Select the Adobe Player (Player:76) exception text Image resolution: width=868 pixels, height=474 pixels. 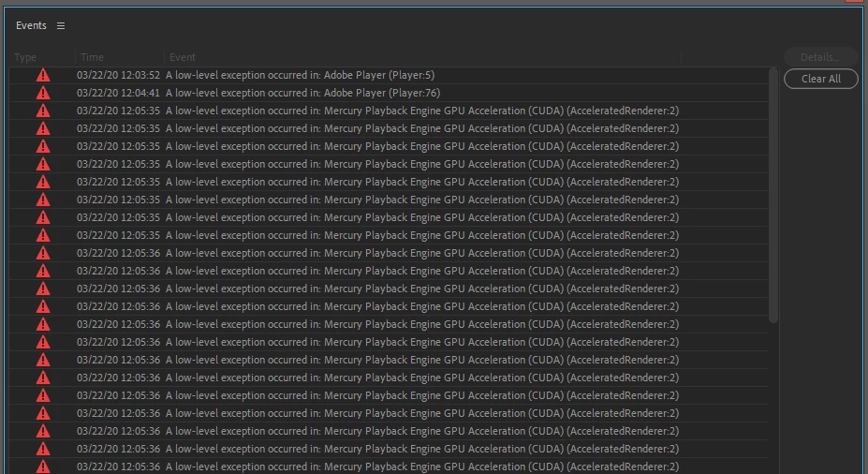coord(302,93)
